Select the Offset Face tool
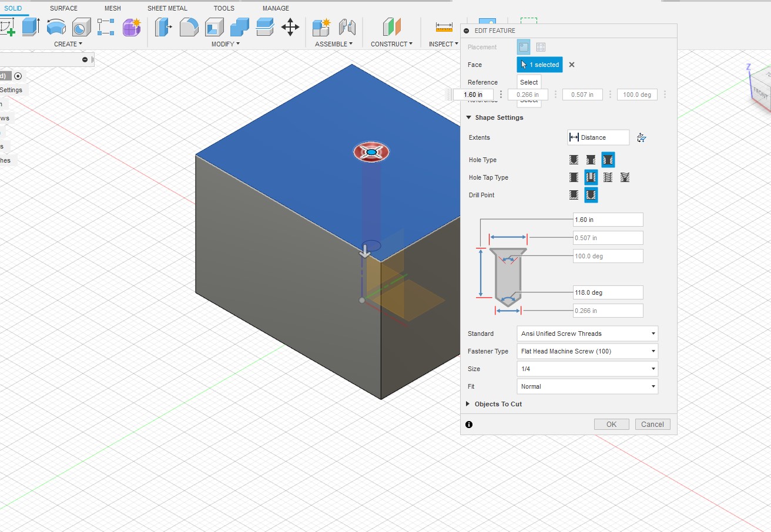The width and height of the screenshot is (771, 532). point(265,27)
